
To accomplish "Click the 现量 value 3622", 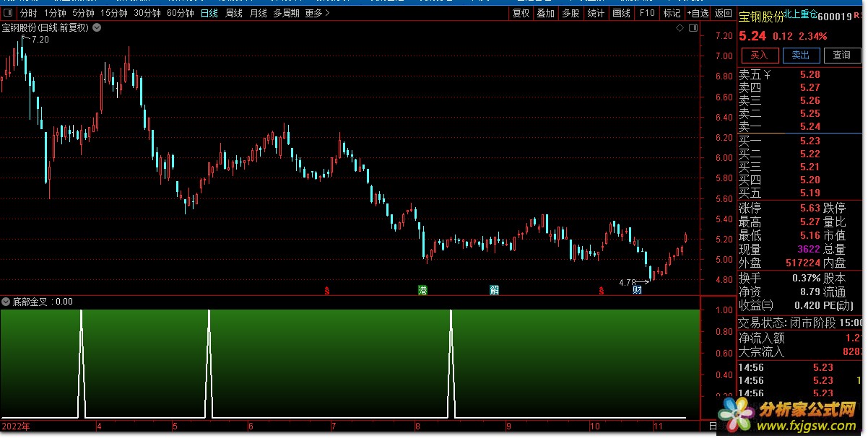I will pos(808,249).
